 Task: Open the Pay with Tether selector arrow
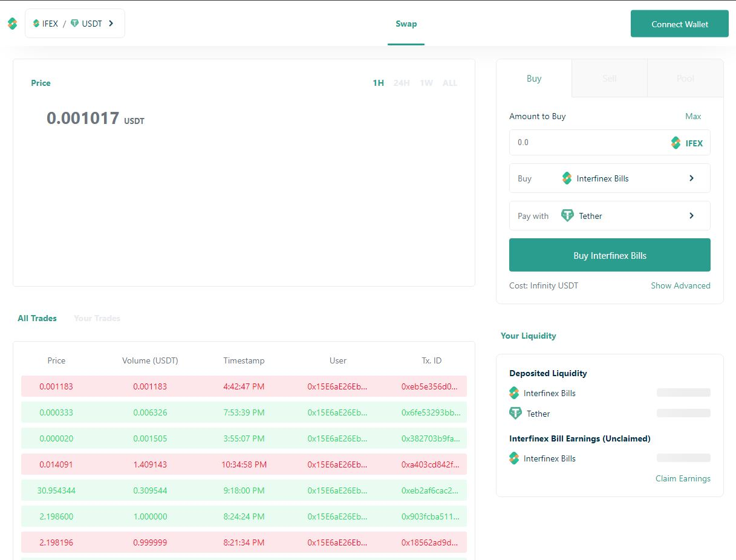pyautogui.click(x=691, y=216)
